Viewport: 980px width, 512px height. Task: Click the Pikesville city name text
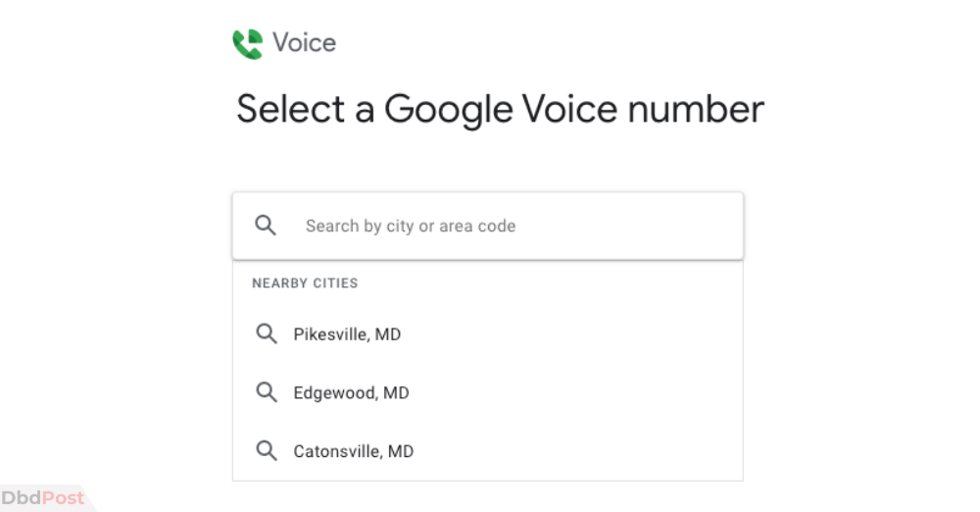point(330,334)
